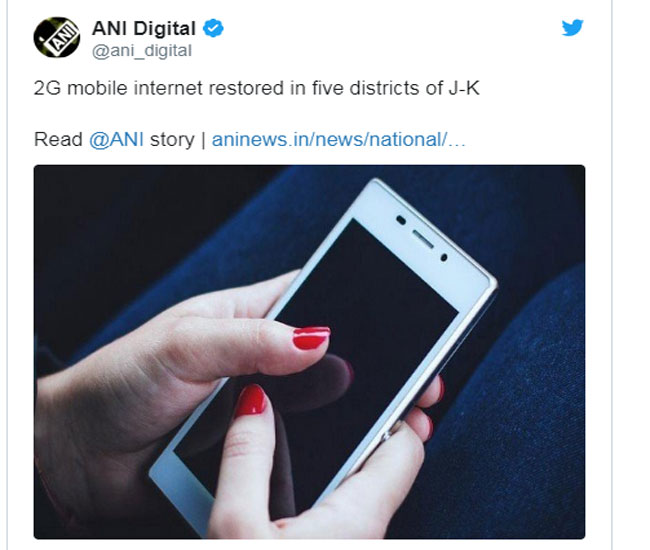Open the aninews.in/news/national link
The width and height of the screenshot is (650, 550).
pos(339,139)
